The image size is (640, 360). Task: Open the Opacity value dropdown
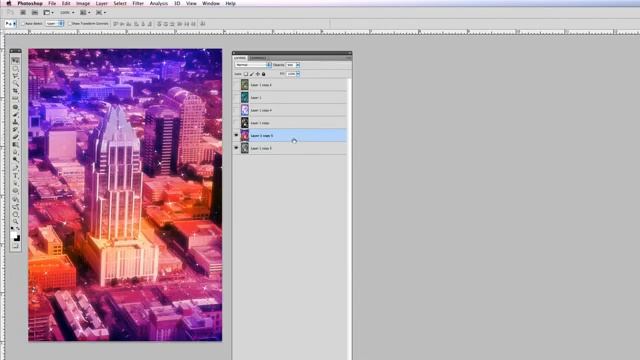[298, 65]
